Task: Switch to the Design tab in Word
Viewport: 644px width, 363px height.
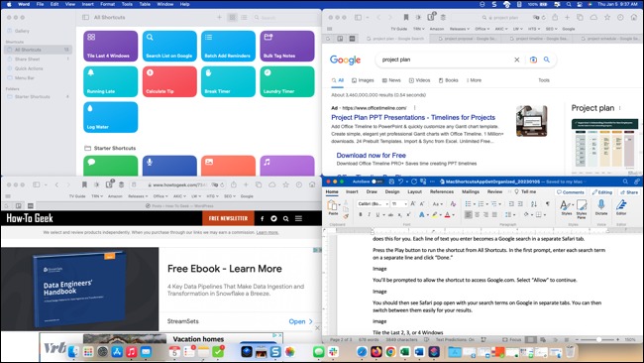Action: (x=392, y=191)
